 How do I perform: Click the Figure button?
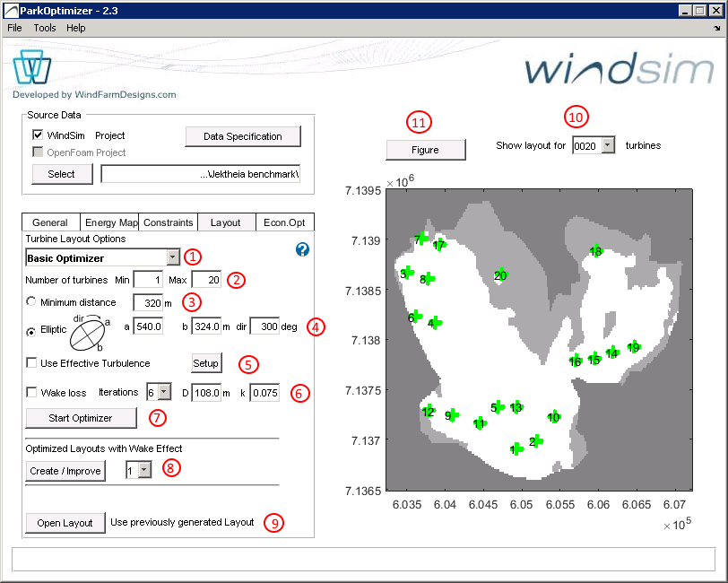click(x=425, y=150)
